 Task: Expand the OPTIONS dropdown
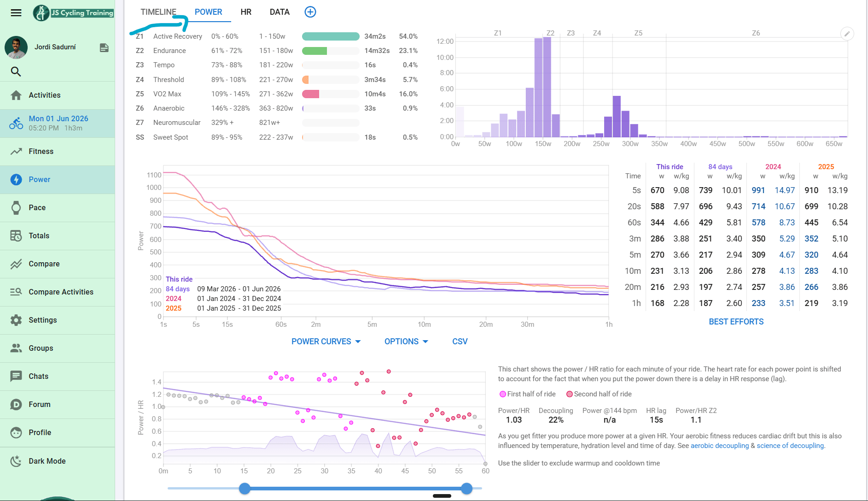click(x=406, y=342)
